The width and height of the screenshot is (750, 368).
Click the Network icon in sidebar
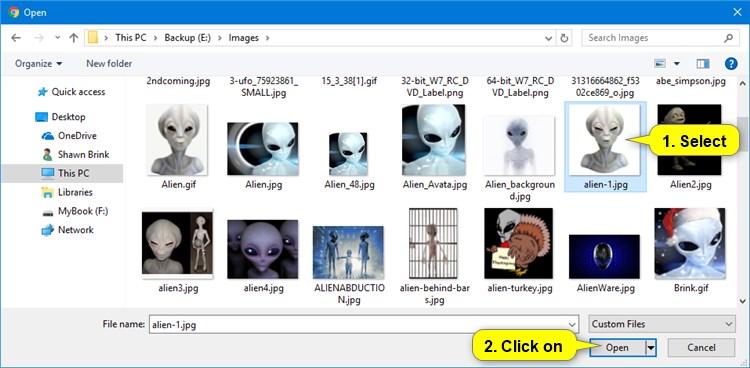pos(48,230)
